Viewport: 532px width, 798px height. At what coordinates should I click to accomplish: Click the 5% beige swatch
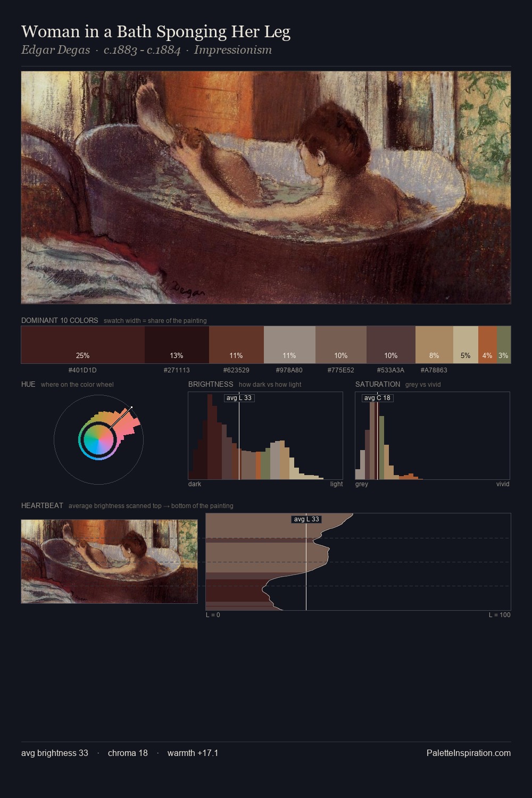point(465,345)
